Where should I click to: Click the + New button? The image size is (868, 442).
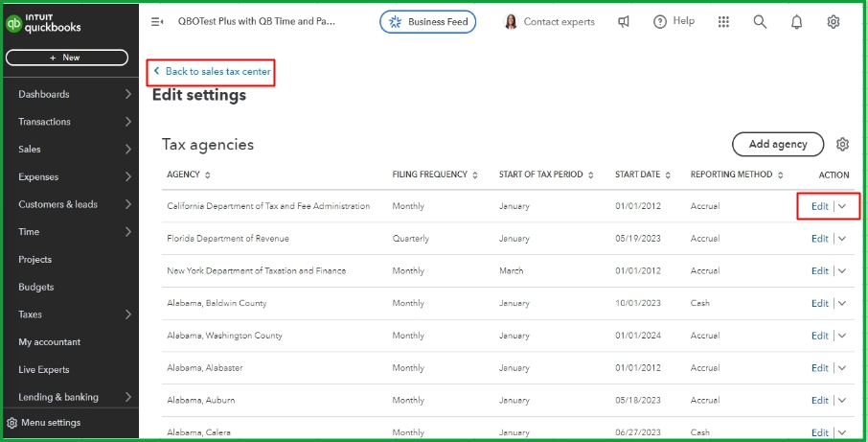click(66, 58)
